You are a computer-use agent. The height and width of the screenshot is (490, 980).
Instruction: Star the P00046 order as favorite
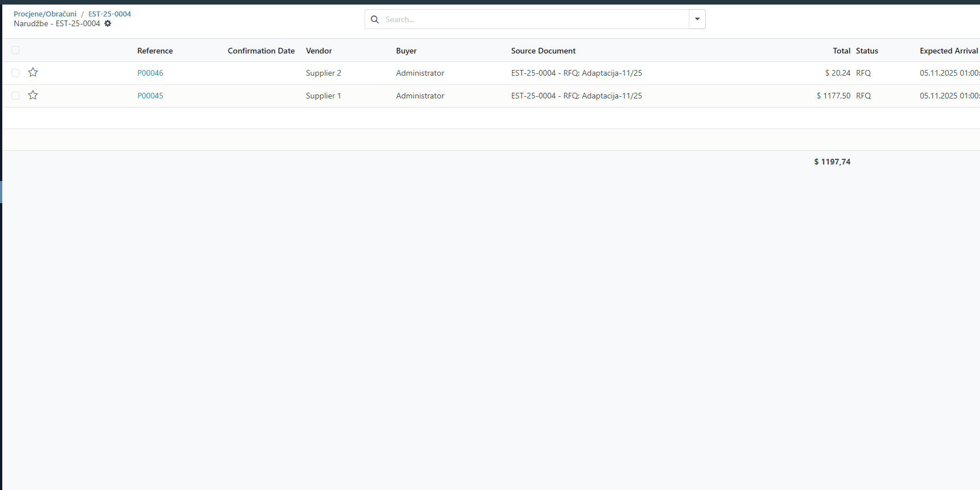[33, 72]
